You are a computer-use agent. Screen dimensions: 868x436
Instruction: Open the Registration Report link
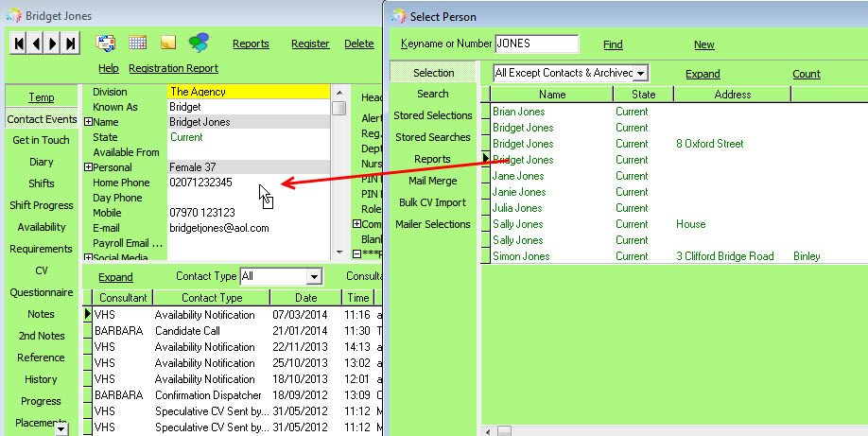point(173,68)
